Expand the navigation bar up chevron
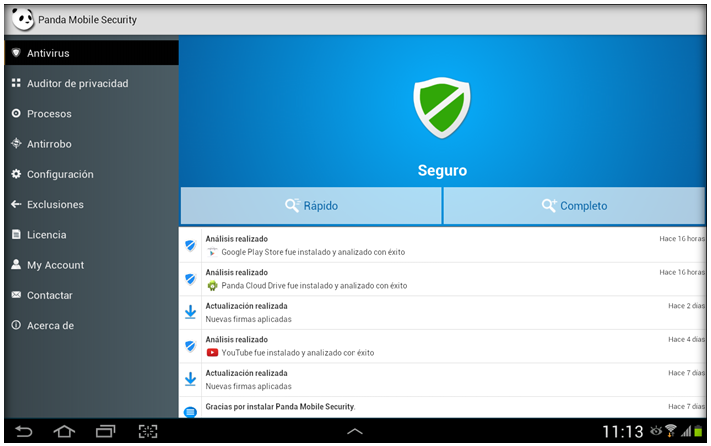The width and height of the screenshot is (711, 446). [355, 431]
